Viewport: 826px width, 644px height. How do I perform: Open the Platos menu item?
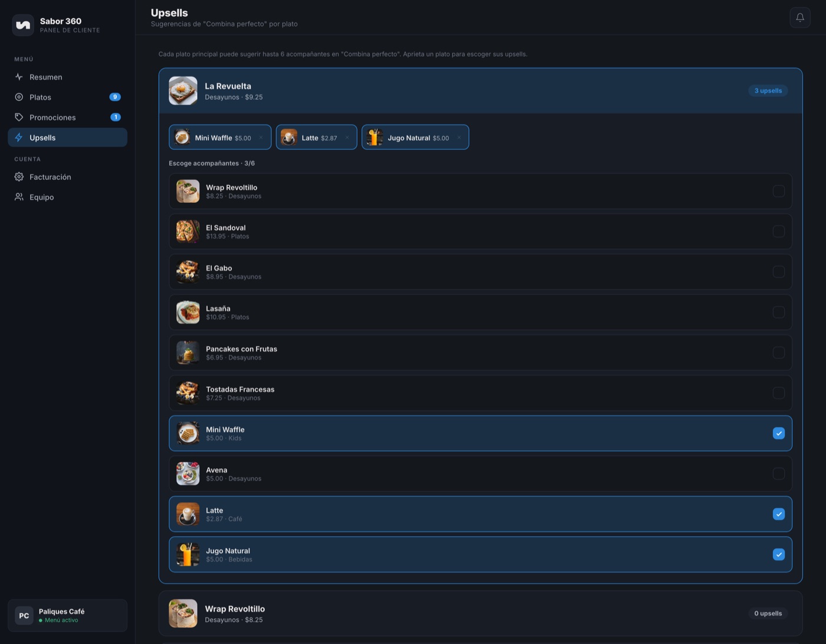(67, 97)
